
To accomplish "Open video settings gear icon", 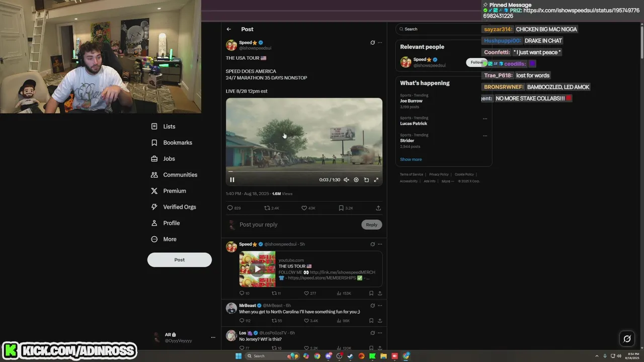I will [x=356, y=179].
